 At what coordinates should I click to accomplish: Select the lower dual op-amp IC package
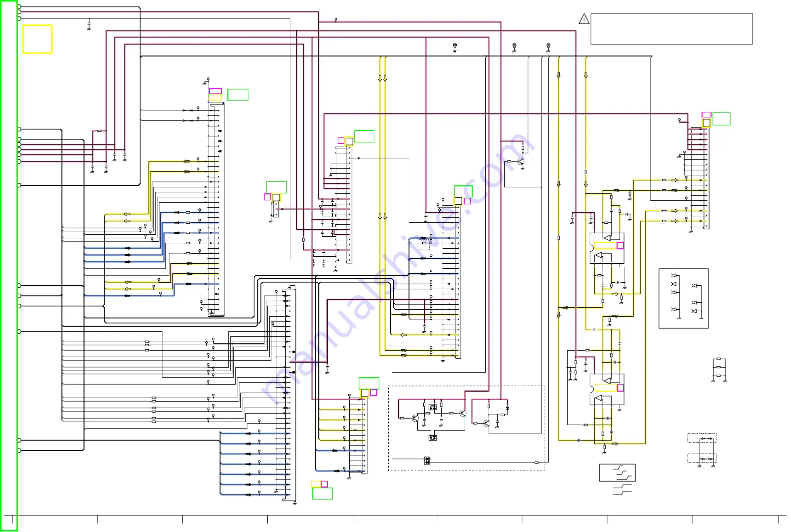tap(607, 389)
